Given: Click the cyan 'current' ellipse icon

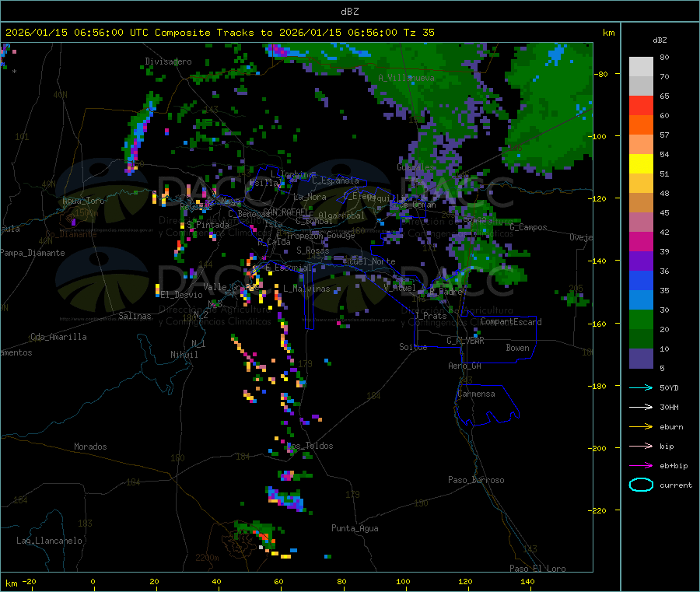Looking at the screenshot, I should click(x=641, y=485).
